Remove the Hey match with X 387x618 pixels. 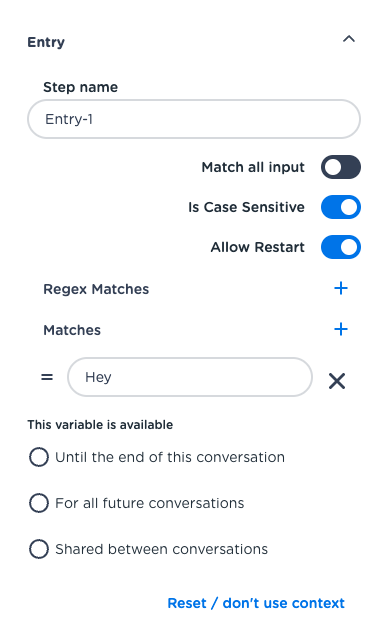pyautogui.click(x=337, y=381)
